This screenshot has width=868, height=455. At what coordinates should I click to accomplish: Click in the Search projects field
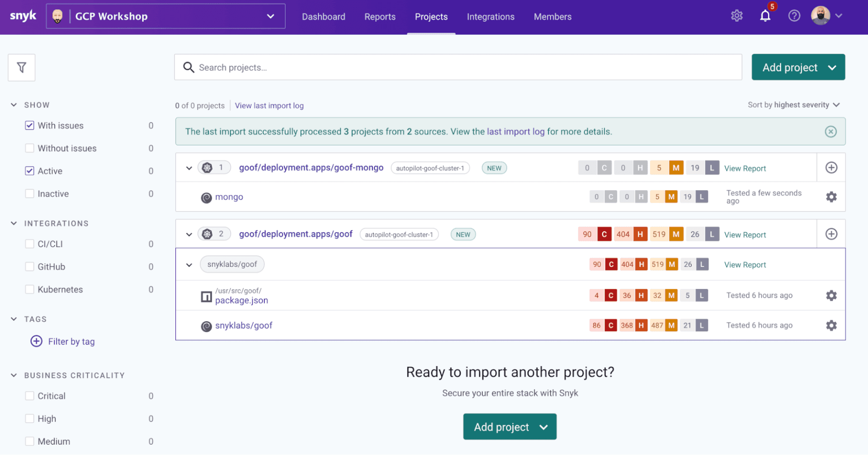click(x=458, y=67)
